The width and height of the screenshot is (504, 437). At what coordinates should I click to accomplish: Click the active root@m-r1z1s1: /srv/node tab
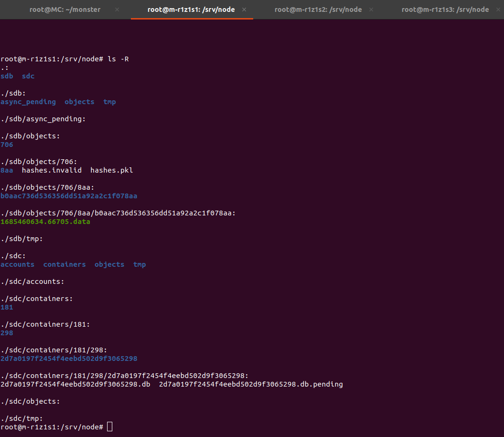click(x=191, y=10)
